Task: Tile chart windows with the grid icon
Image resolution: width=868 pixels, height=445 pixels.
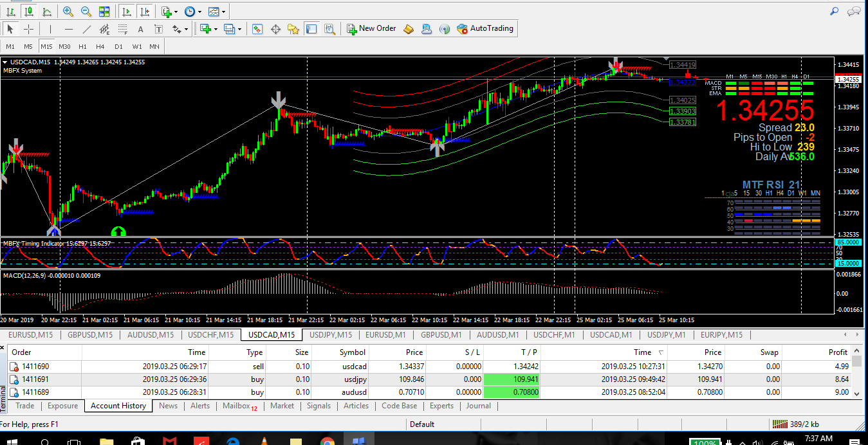Action: pos(104,12)
